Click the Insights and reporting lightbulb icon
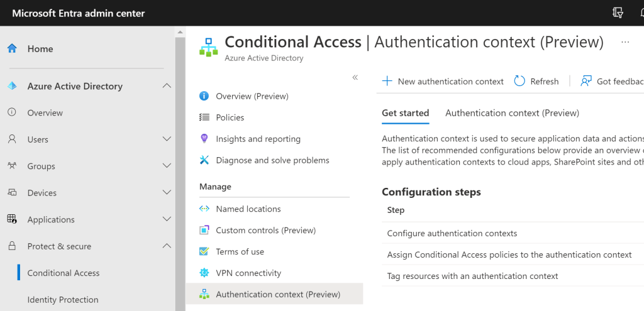This screenshot has width=644, height=311. (204, 139)
